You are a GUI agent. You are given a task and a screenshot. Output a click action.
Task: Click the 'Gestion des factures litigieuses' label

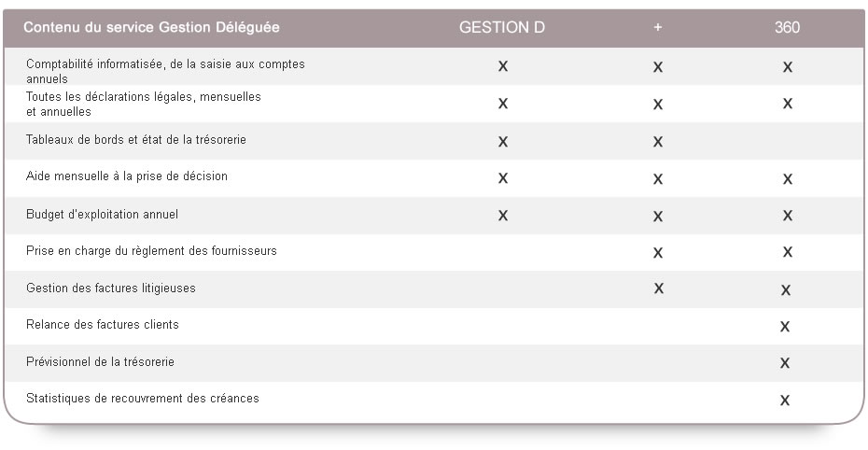click(x=111, y=288)
